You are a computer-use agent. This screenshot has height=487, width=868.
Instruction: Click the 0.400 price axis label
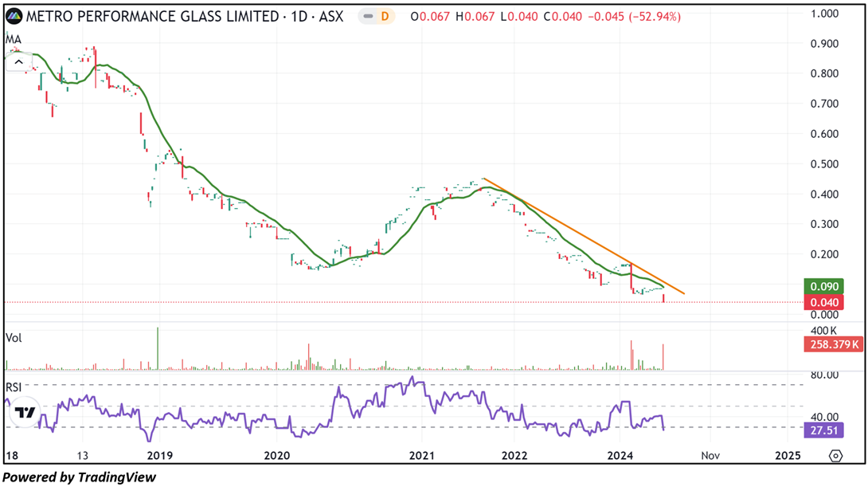824,194
